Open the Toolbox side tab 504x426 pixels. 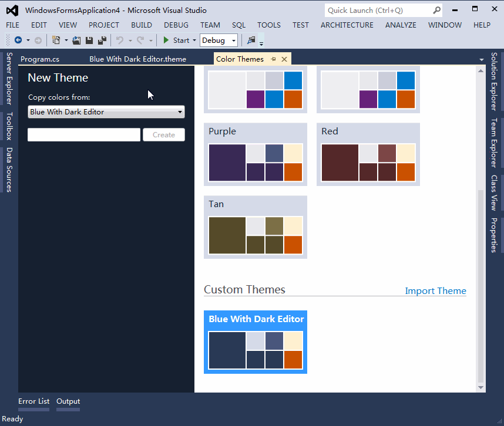pos(9,126)
